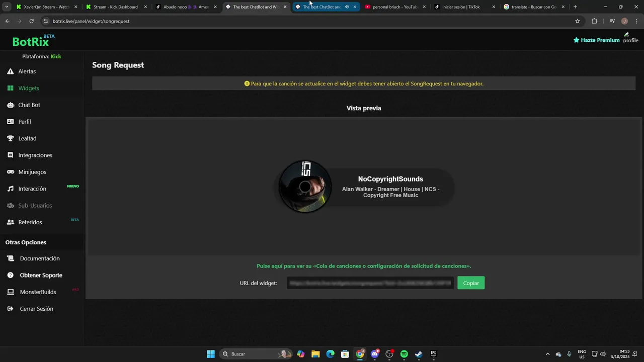
Task: Switch to XavierQm Stream browser tab
Action: pos(46,7)
